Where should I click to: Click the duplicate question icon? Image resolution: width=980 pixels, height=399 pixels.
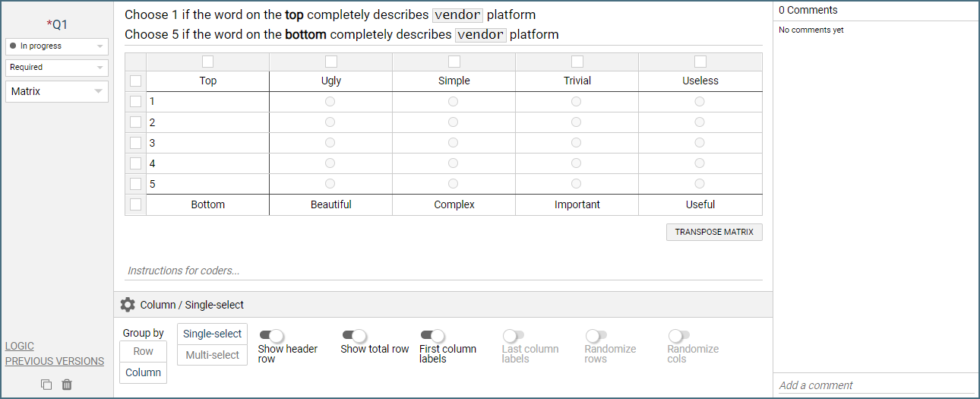(x=46, y=385)
